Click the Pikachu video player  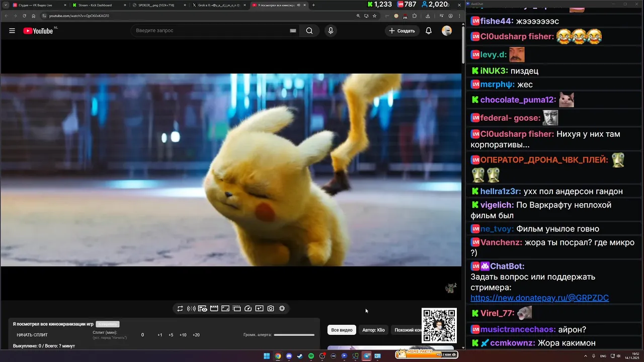pos(231,170)
